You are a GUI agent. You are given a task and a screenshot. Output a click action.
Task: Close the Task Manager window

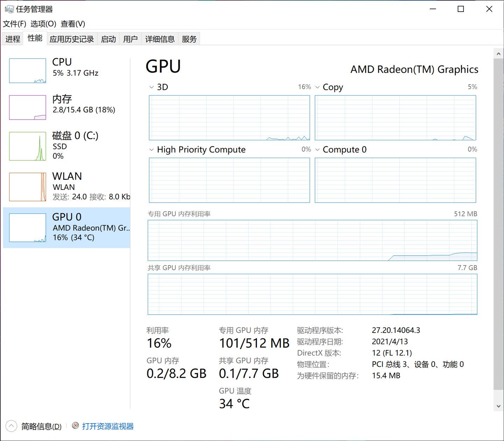(489, 9)
